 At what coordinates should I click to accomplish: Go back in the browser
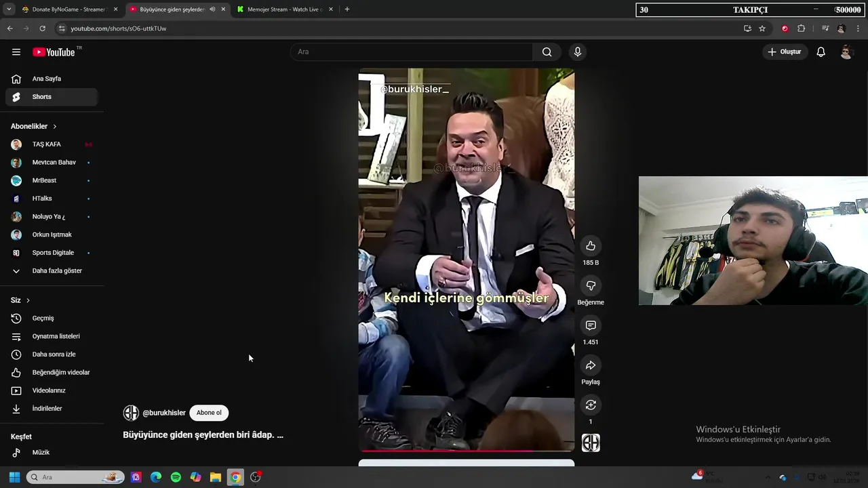click(9, 28)
